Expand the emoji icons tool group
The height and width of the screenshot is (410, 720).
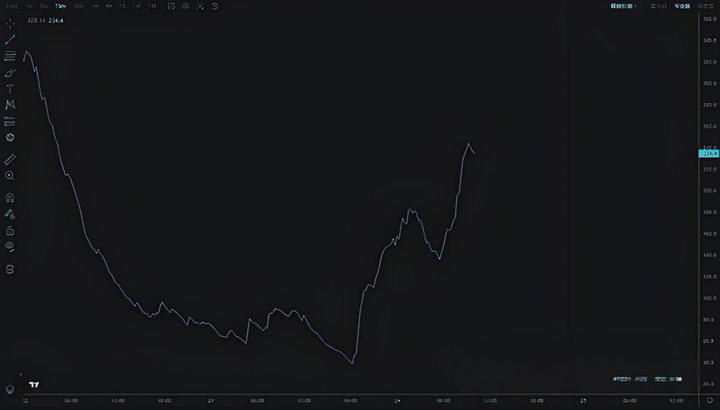click(x=10, y=137)
